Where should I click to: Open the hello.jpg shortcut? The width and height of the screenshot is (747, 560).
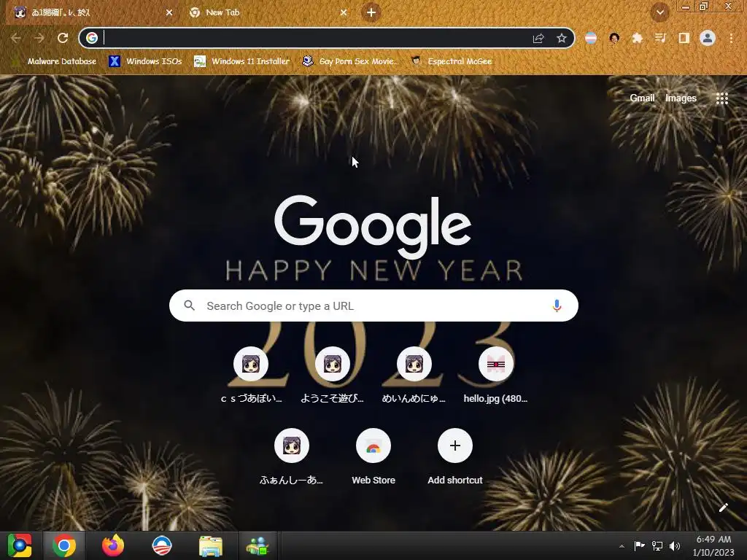(496, 376)
